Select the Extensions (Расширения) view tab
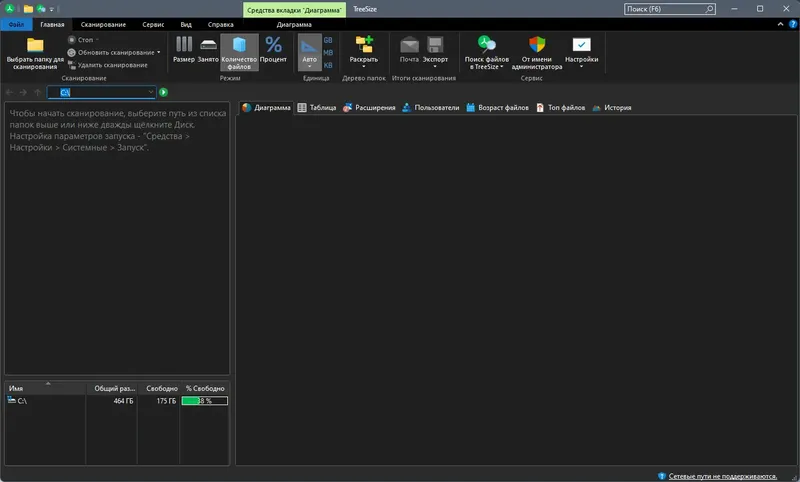Screen dimensions: 800x482 point(369,108)
